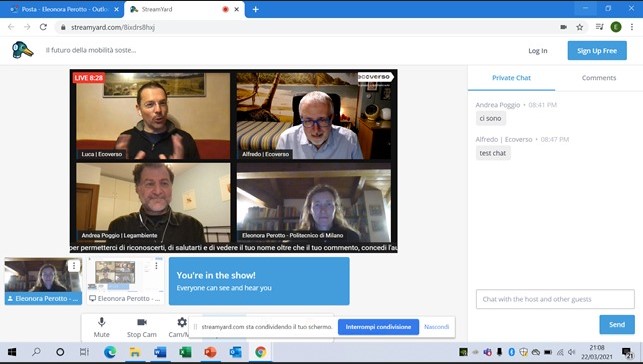
Task: Click the Send chat button
Action: [x=617, y=324]
